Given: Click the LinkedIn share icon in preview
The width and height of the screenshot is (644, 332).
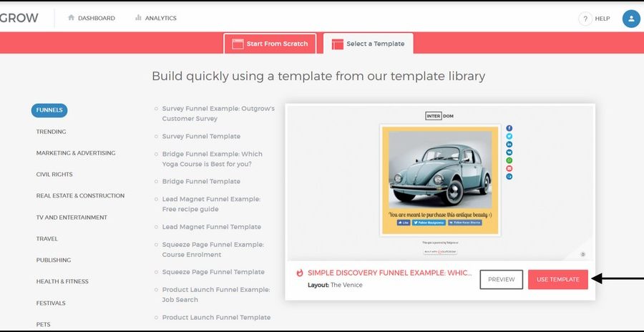Looking at the screenshot, I should (509, 145).
